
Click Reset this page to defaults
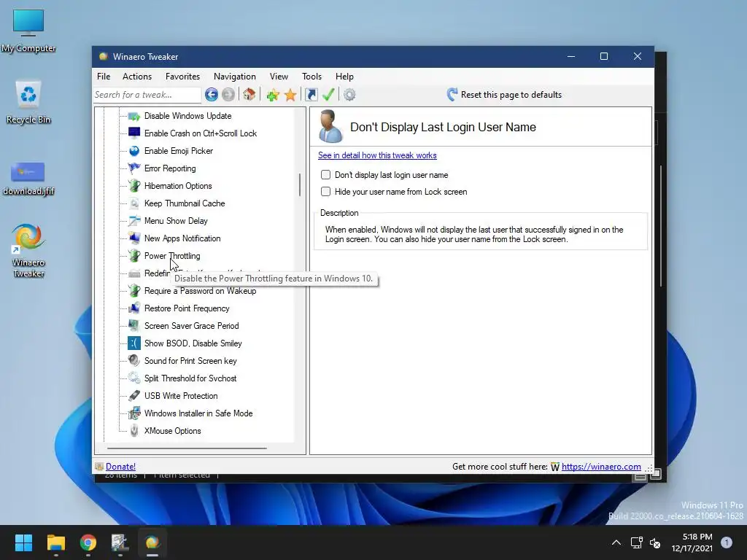tap(504, 95)
